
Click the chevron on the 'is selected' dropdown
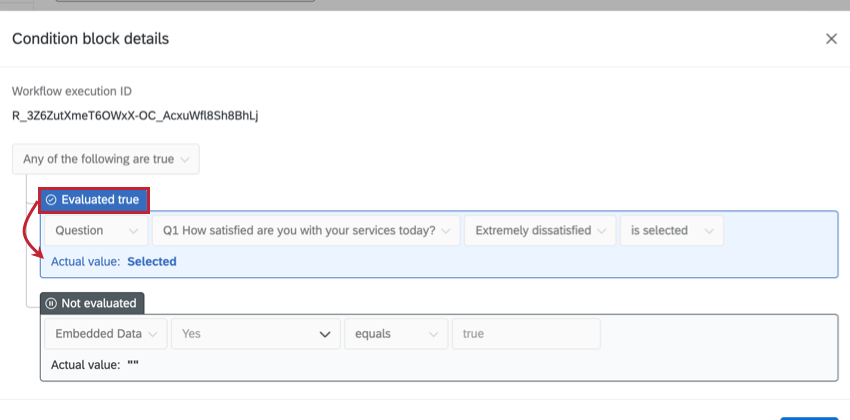coord(709,231)
